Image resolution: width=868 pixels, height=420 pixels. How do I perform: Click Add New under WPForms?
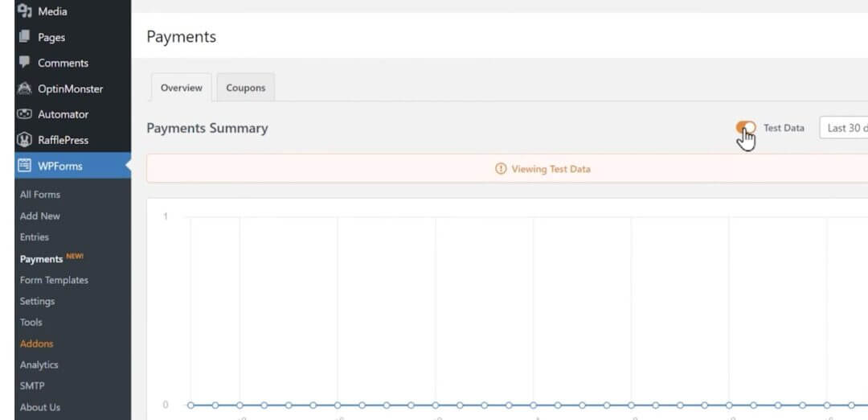pyautogui.click(x=40, y=216)
